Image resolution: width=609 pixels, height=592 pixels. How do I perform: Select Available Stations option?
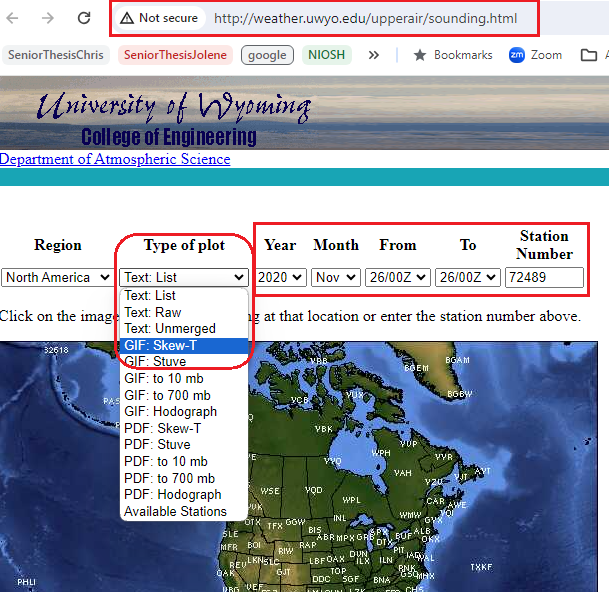tap(175, 511)
